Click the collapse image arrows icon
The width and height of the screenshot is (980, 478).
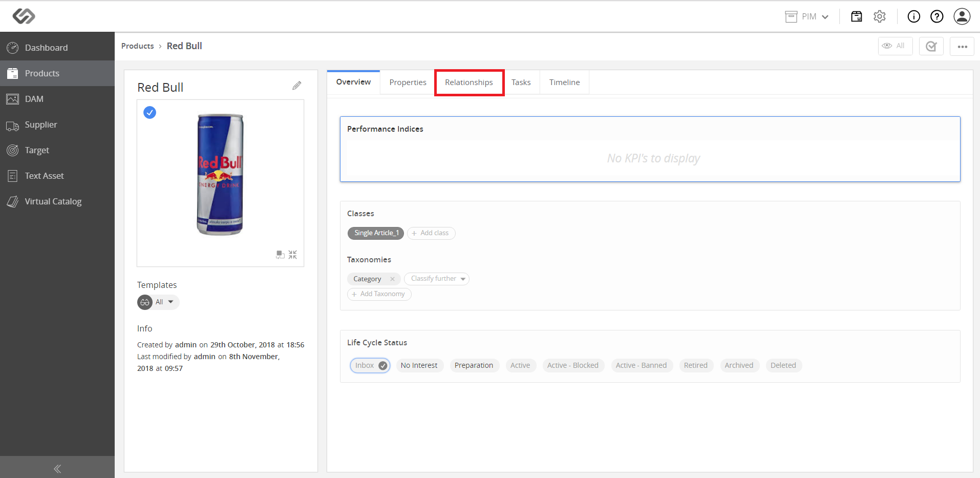point(292,255)
